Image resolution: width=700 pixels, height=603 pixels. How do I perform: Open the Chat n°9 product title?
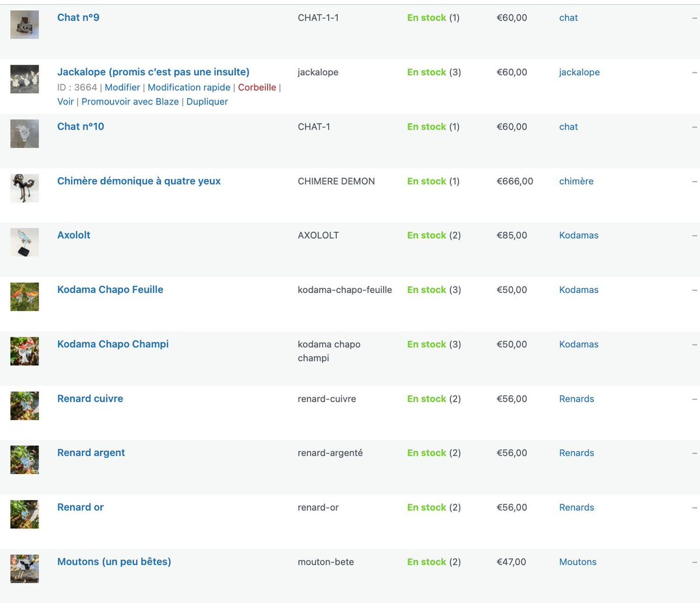(x=78, y=18)
